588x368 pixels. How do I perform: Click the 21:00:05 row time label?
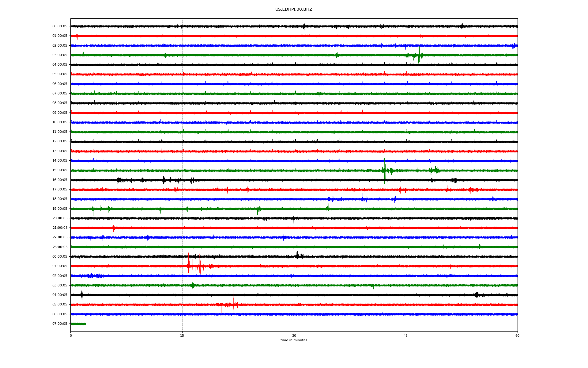click(x=60, y=228)
